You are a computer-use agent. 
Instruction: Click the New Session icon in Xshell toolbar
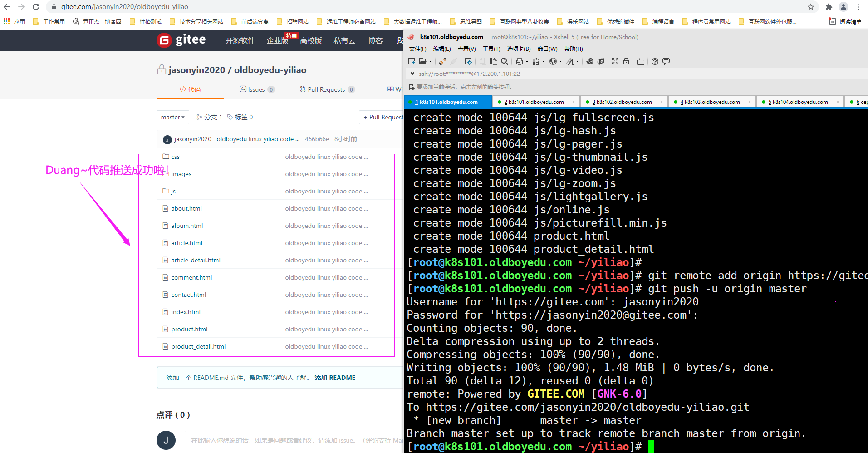(x=412, y=62)
